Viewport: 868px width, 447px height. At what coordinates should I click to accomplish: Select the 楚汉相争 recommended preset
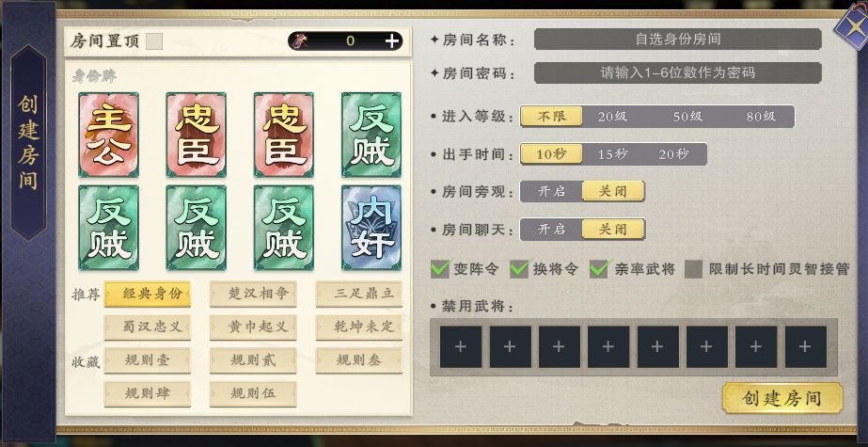click(253, 295)
